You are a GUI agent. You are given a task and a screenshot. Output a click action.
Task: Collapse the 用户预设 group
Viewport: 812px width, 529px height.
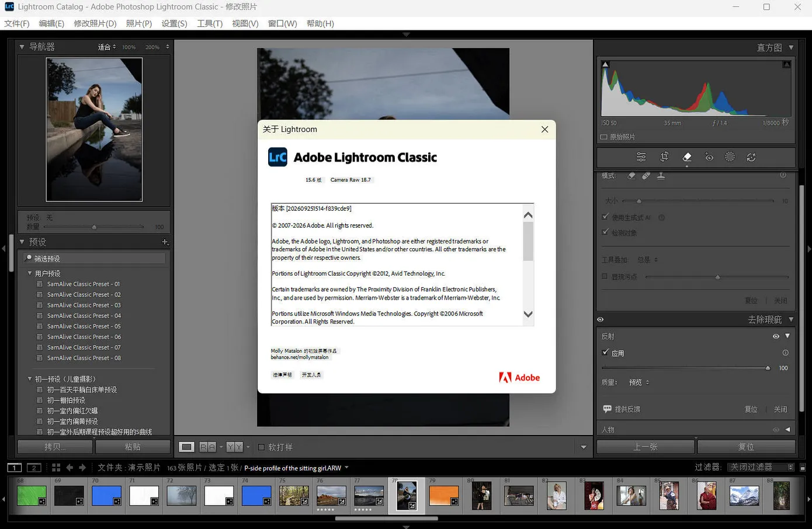30,273
